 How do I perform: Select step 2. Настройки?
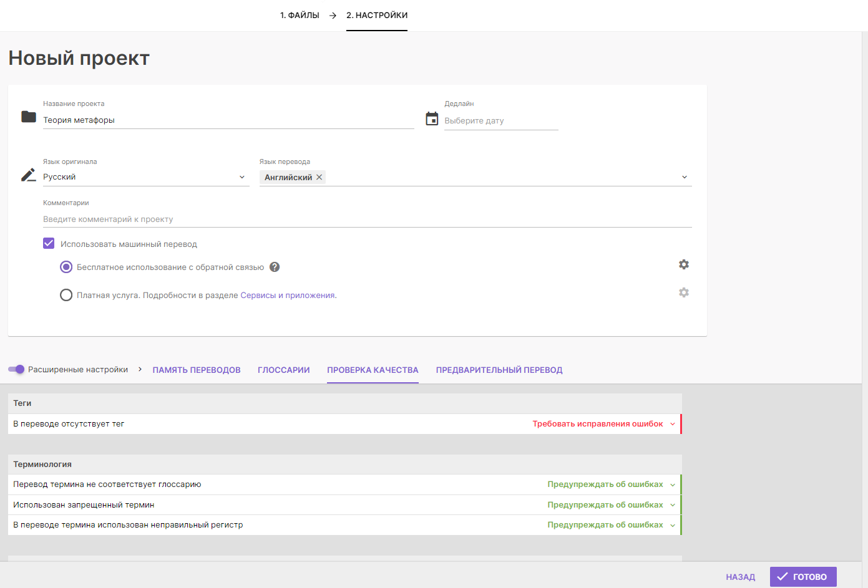coord(377,16)
